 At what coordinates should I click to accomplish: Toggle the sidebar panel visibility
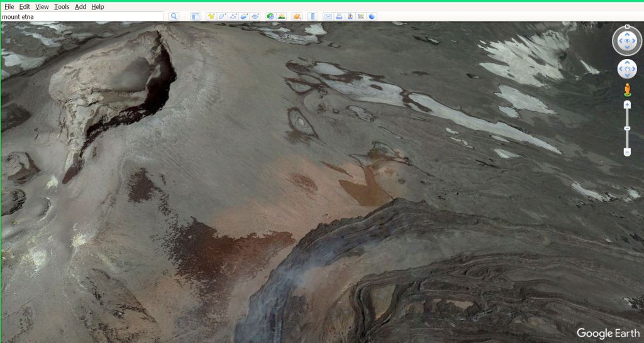(x=196, y=16)
